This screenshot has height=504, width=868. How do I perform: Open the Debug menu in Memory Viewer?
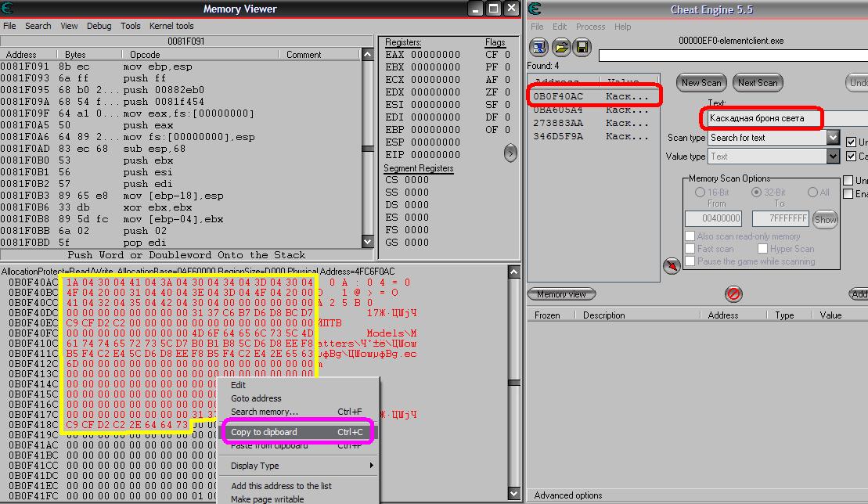pos(99,26)
